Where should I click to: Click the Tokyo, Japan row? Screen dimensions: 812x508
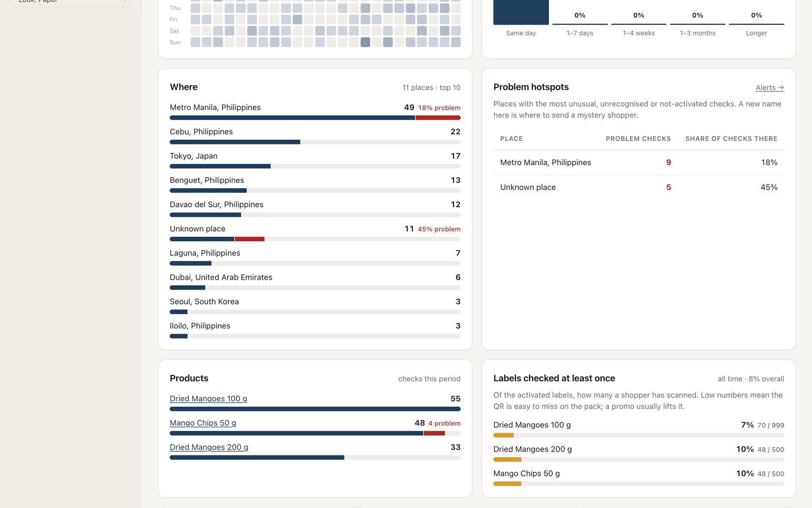pyautogui.click(x=315, y=160)
